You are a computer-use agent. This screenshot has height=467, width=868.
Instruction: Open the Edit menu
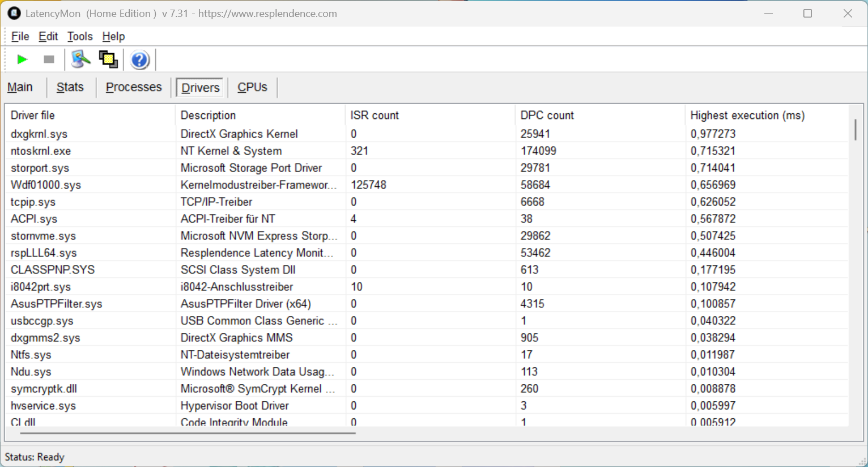[48, 36]
